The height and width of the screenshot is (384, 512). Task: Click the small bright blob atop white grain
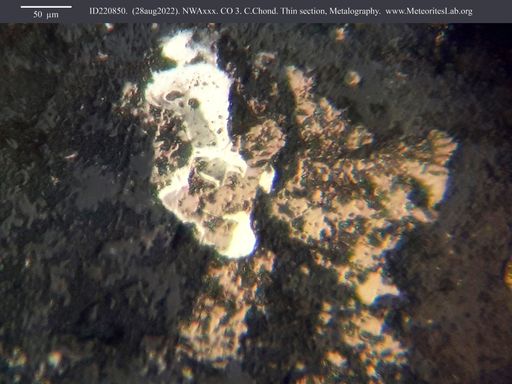[173, 48]
